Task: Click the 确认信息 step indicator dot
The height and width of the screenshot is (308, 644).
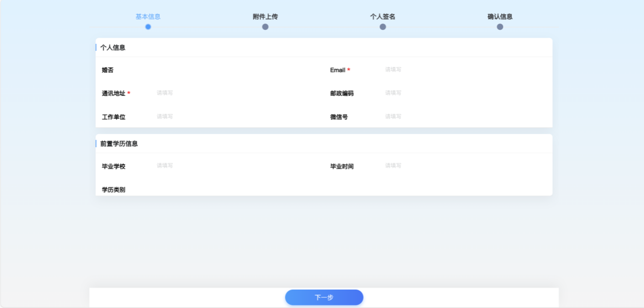Action: [x=500, y=26]
